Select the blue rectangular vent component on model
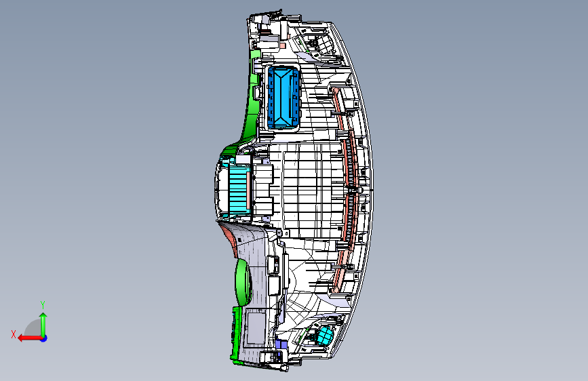Screen dimensions: 588x381 pyautogui.click(x=283, y=97)
